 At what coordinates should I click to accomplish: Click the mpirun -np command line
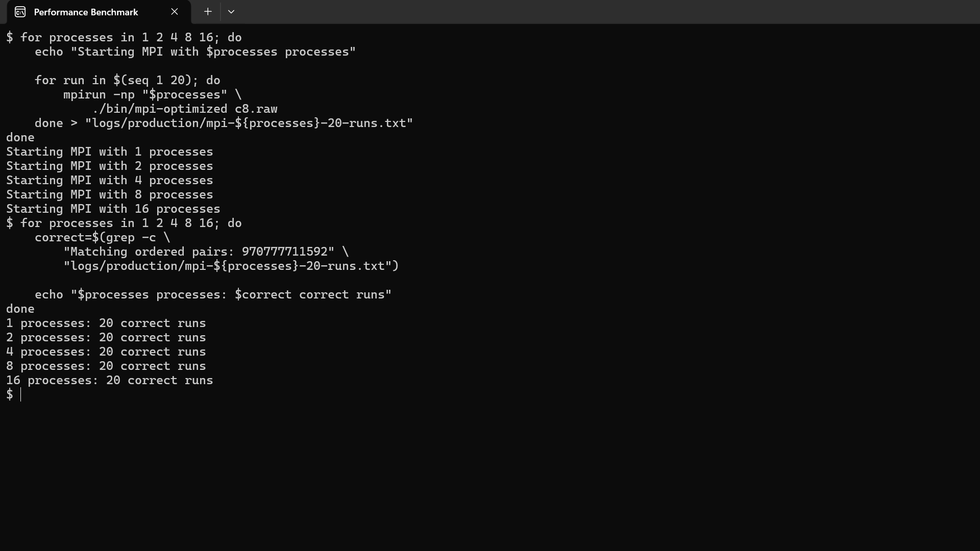coord(152,95)
